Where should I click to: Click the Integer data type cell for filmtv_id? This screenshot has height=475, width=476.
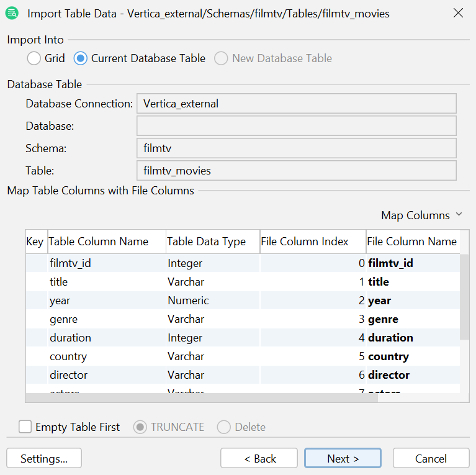(x=213, y=263)
